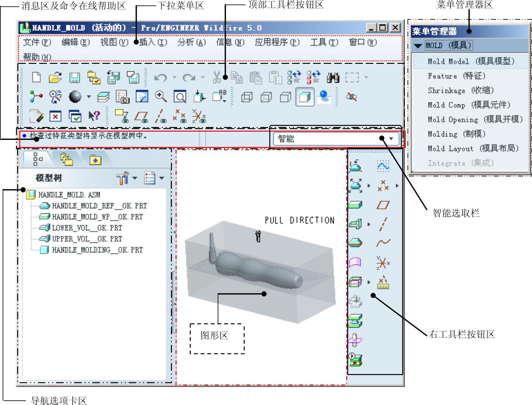532x405 pixels.
Task: Save the model with the floppy-disk icon
Action: [x=74, y=78]
